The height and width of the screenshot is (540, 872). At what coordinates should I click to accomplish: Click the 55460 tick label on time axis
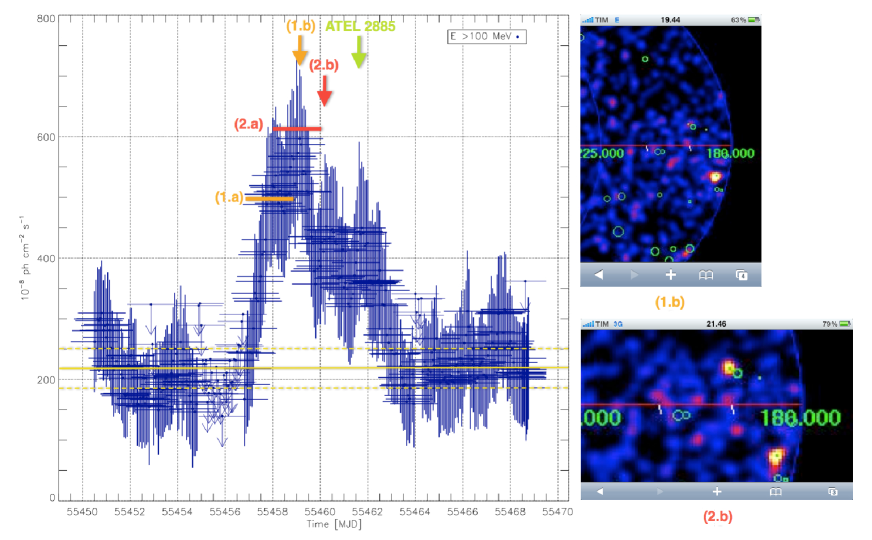pos(320,512)
